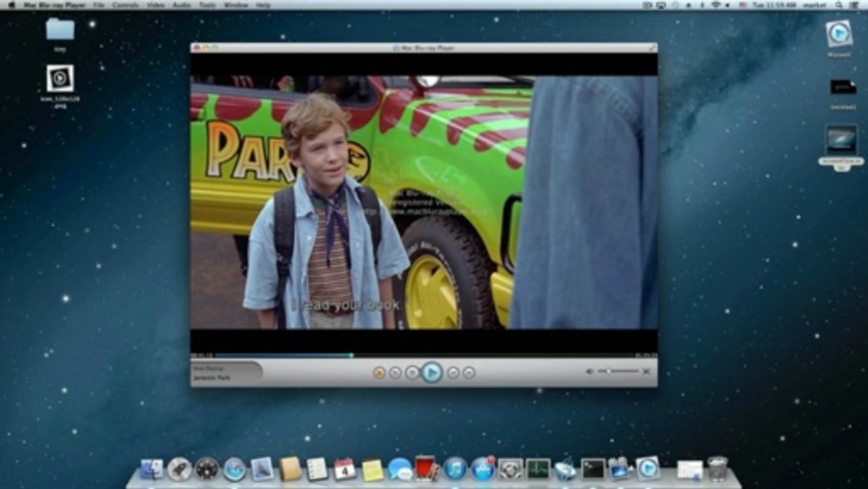Click the large blue Play button
The height and width of the screenshot is (489, 868).
pyautogui.click(x=432, y=372)
